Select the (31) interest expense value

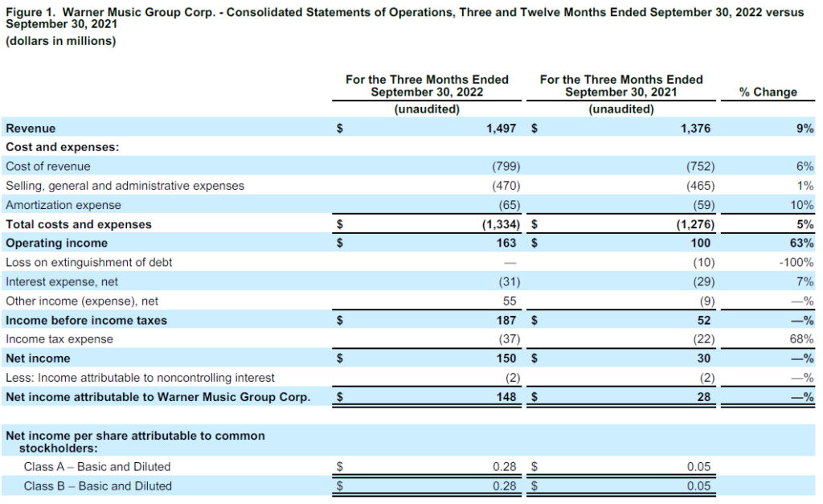click(x=509, y=282)
